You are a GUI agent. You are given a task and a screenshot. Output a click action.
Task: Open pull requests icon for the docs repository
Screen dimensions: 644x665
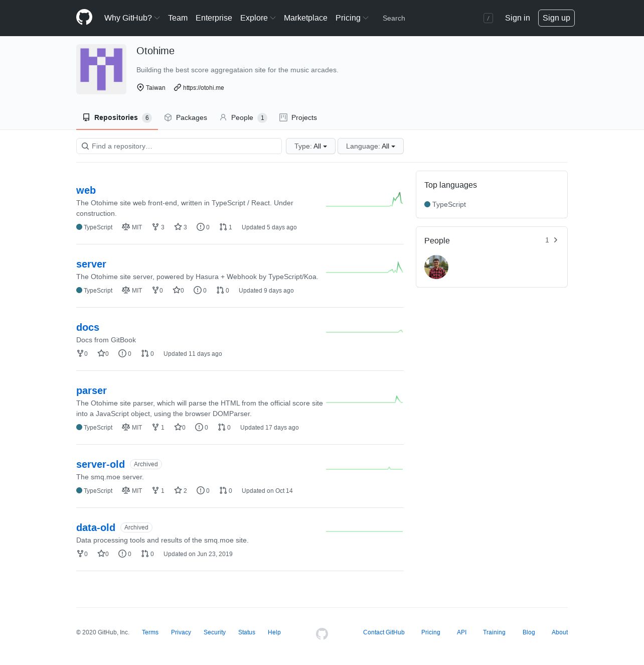144,353
